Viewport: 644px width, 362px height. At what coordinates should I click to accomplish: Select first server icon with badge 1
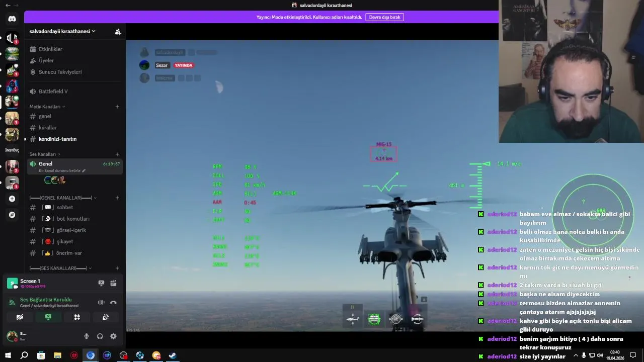coord(12,38)
